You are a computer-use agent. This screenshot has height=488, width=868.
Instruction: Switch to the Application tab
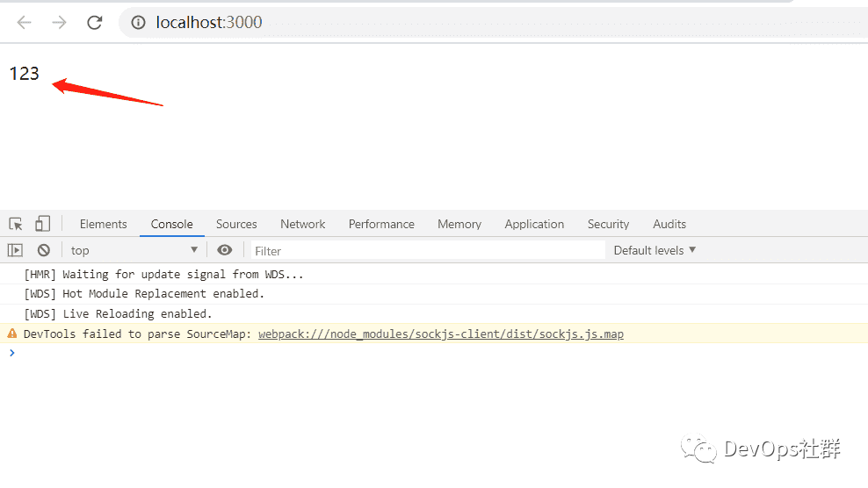534,224
